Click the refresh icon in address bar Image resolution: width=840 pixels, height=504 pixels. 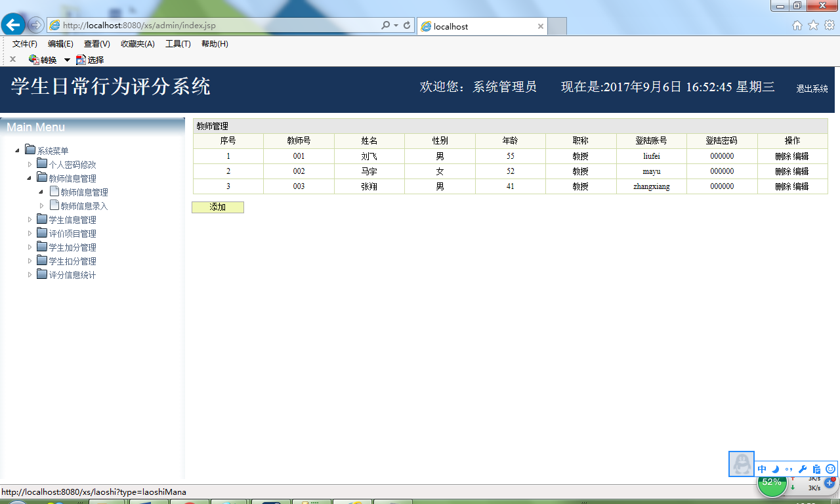[x=407, y=26]
